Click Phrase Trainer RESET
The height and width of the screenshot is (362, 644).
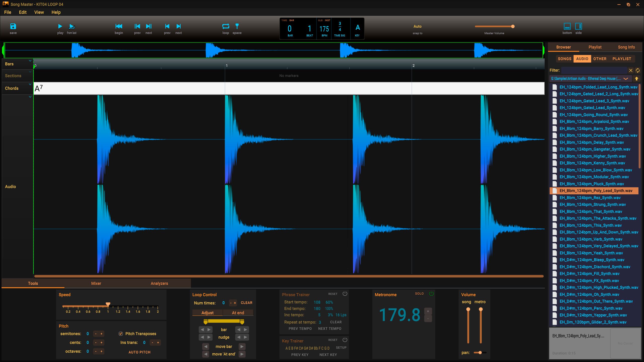[x=333, y=294]
